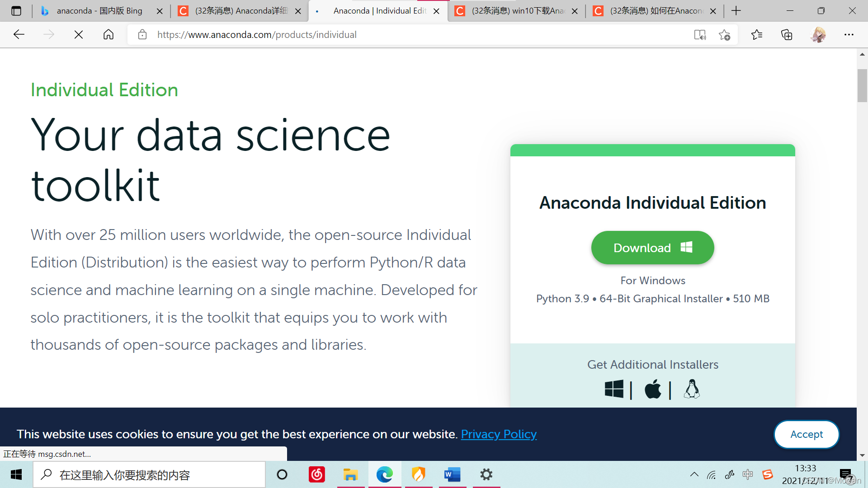Open the tab actions menu icon
Viewport: 868px width, 488px height.
tap(16, 11)
